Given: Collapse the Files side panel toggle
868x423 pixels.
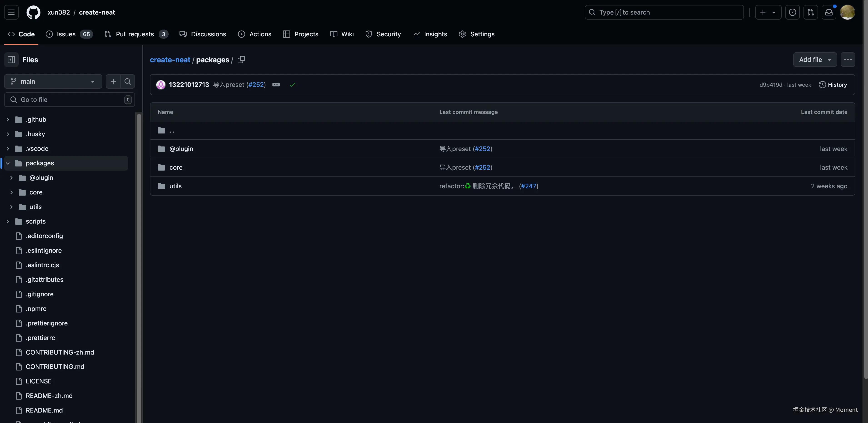Looking at the screenshot, I should (x=11, y=60).
